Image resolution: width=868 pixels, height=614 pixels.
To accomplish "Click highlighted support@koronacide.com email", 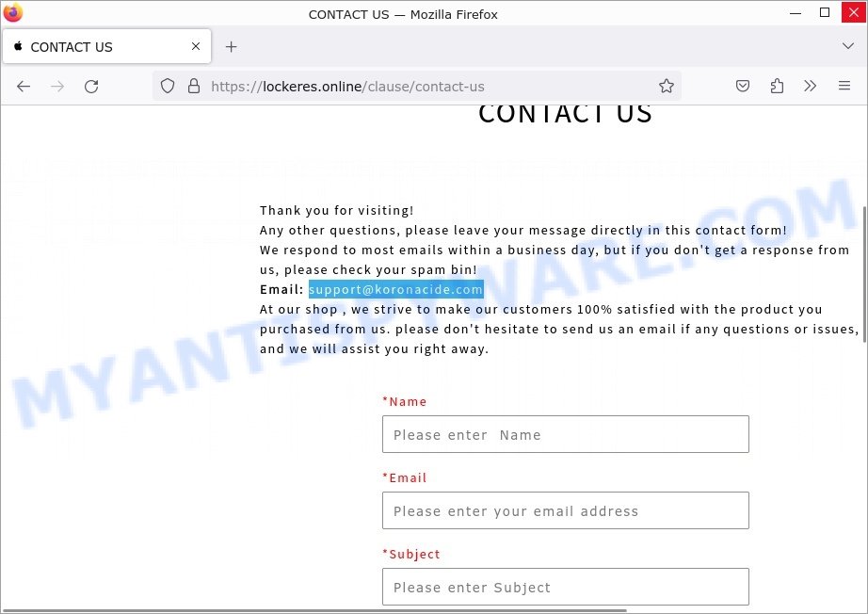I will pos(395,289).
